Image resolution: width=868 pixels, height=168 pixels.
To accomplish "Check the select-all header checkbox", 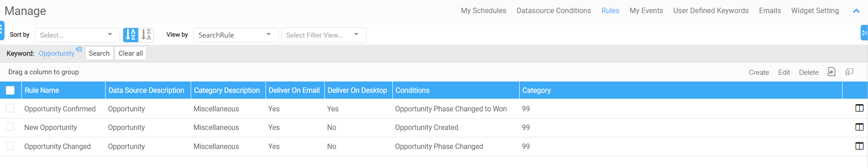I will coord(10,90).
